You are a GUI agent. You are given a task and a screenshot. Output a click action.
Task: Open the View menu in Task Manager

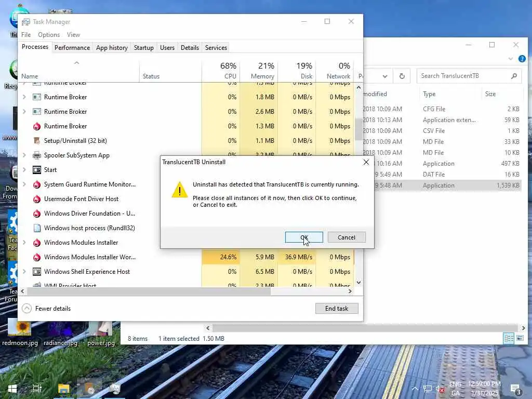tap(73, 35)
